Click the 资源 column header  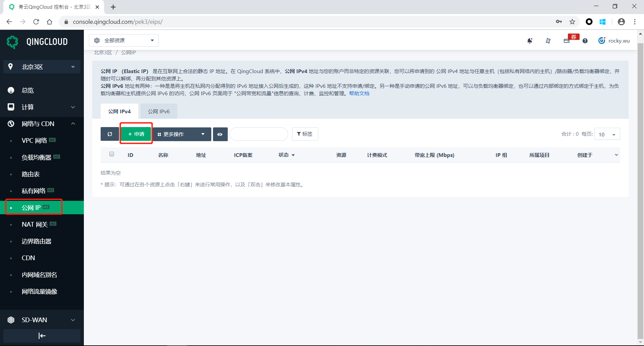341,155
